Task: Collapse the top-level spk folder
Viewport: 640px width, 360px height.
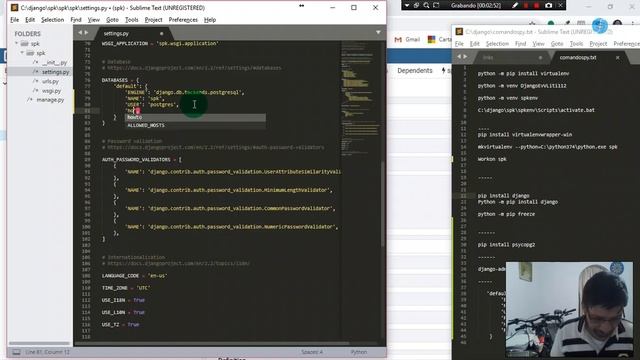Action: [x=17, y=43]
